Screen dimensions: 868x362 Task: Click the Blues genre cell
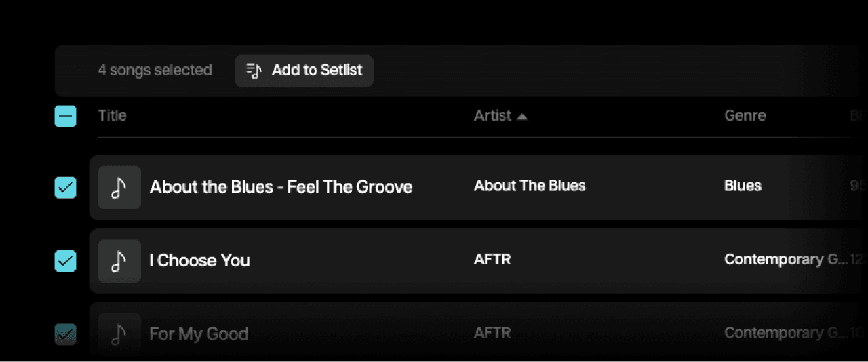[743, 186]
